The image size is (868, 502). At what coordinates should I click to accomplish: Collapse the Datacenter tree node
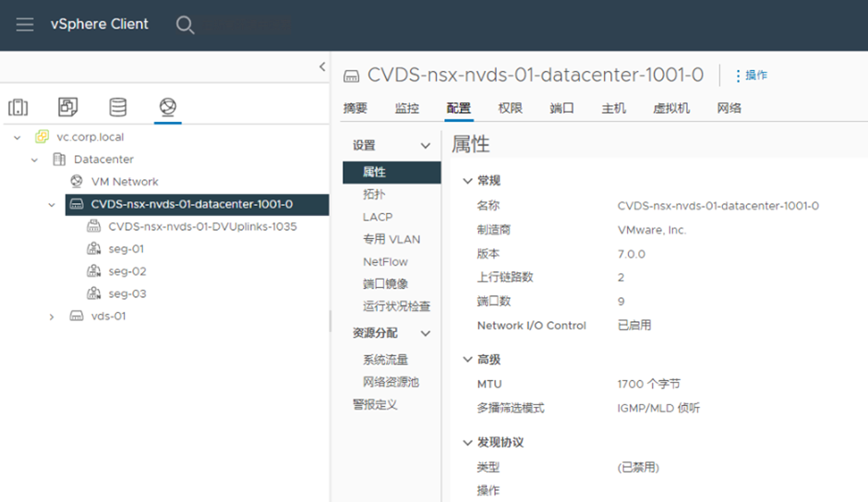point(34,160)
